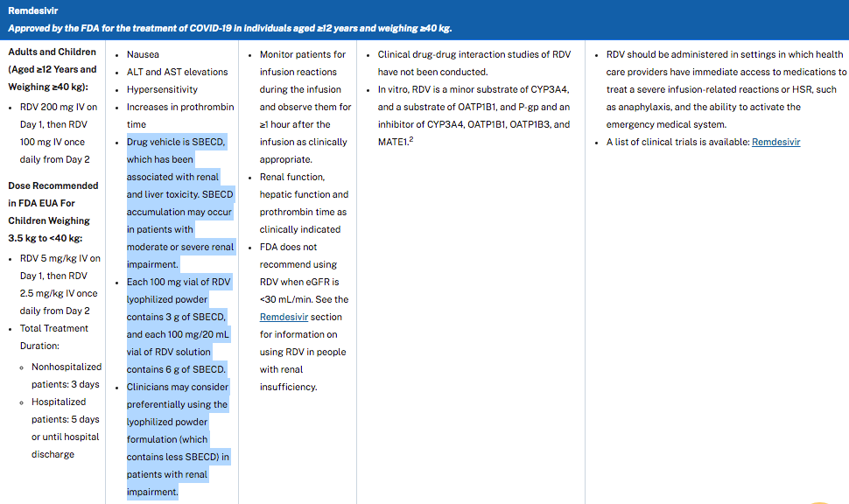This screenshot has height=504, width=849.
Task: Click 'RDV 5 mg/kg IV on' dosing line
Action: click(60, 258)
